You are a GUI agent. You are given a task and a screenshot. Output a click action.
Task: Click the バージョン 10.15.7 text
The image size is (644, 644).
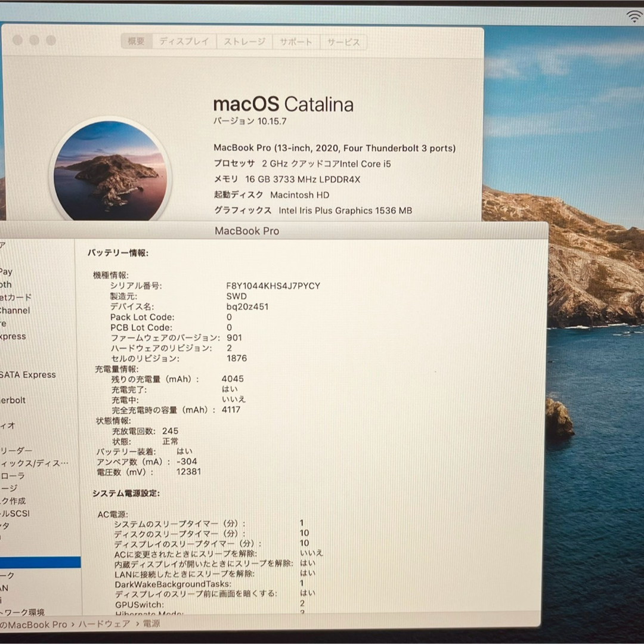click(250, 121)
